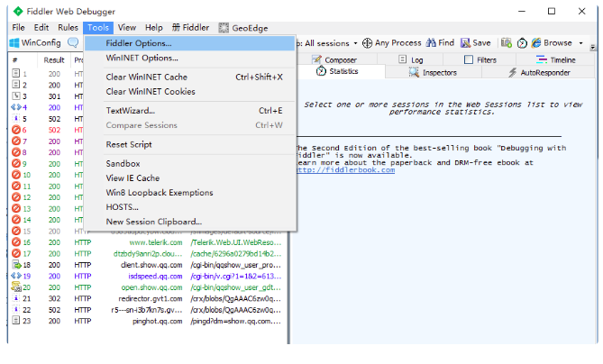603x364 pixels.
Task: Click the AutoResponder lightning bolt icon
Action: 512,72
